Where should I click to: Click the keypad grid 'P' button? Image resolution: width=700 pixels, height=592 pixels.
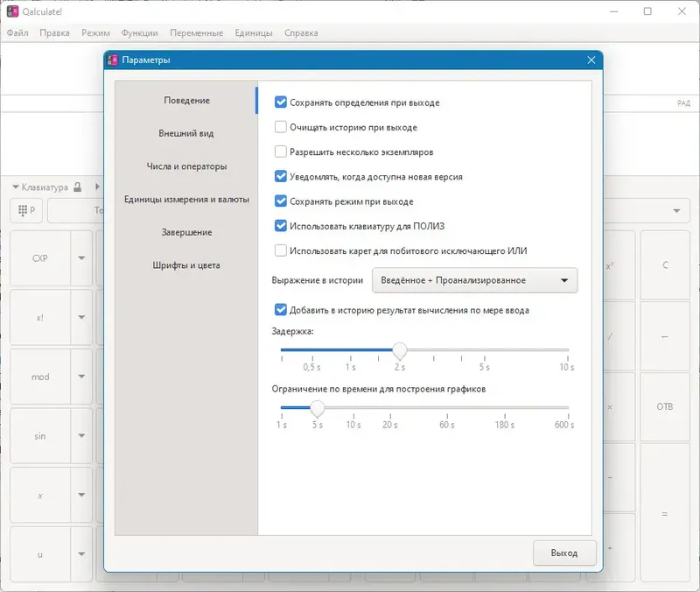click(26, 210)
